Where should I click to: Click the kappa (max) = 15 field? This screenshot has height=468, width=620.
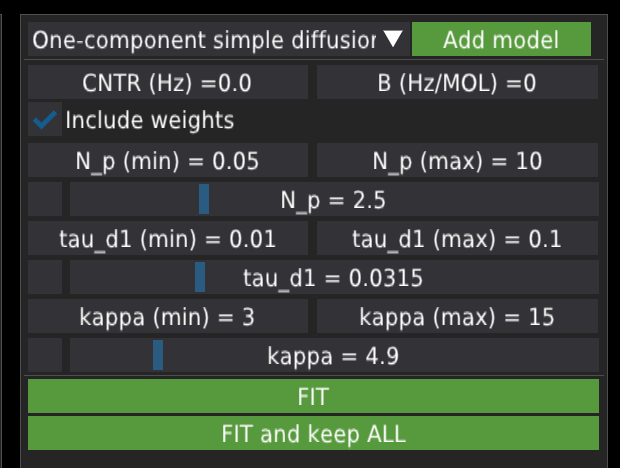[x=457, y=317]
